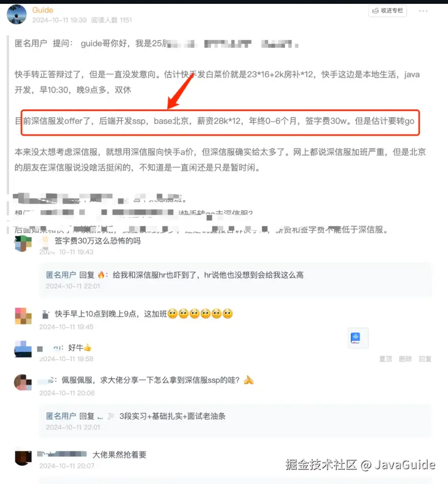Click the fire emoji username in reply
The width and height of the screenshot is (448, 484).
click(x=101, y=275)
